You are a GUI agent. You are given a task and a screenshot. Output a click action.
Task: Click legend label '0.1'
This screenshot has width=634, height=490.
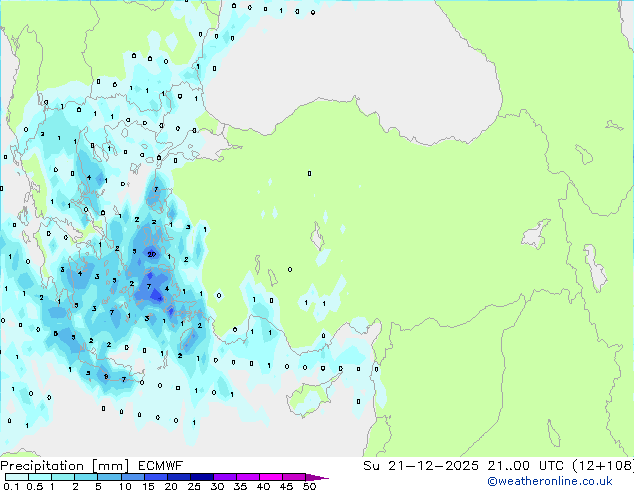click(x=11, y=486)
